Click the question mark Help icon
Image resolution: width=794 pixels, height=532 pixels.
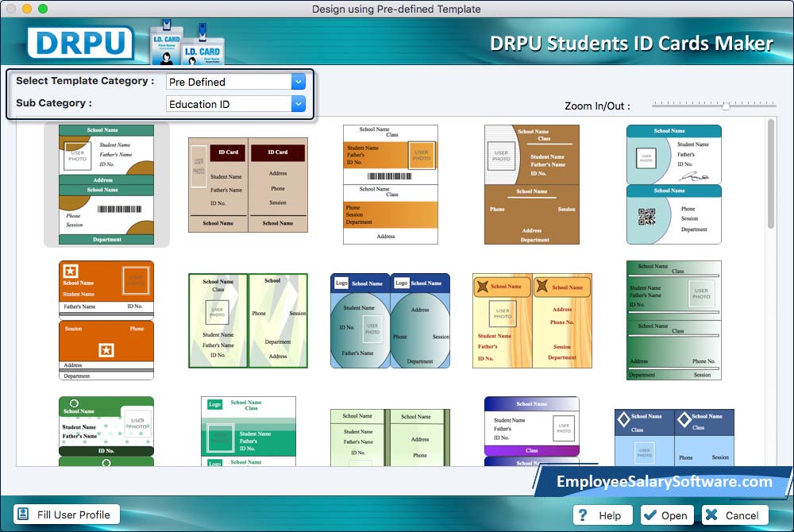coord(583,515)
